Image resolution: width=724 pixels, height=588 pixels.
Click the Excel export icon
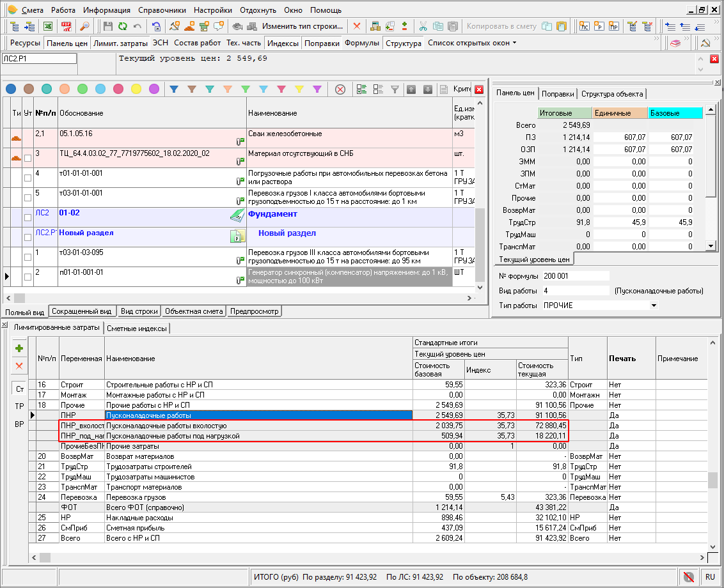click(48, 26)
